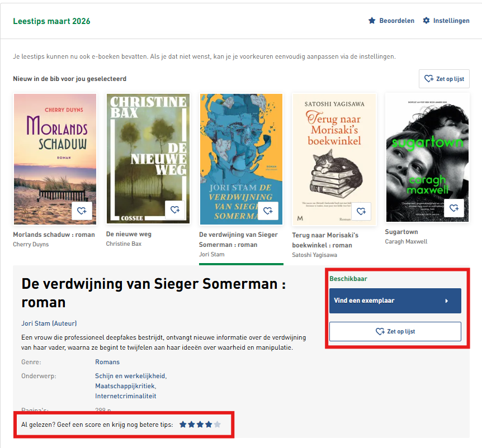Image resolution: width=482 pixels, height=448 pixels.
Task: Select the Sugartown book cover thumbnail
Action: [427, 158]
